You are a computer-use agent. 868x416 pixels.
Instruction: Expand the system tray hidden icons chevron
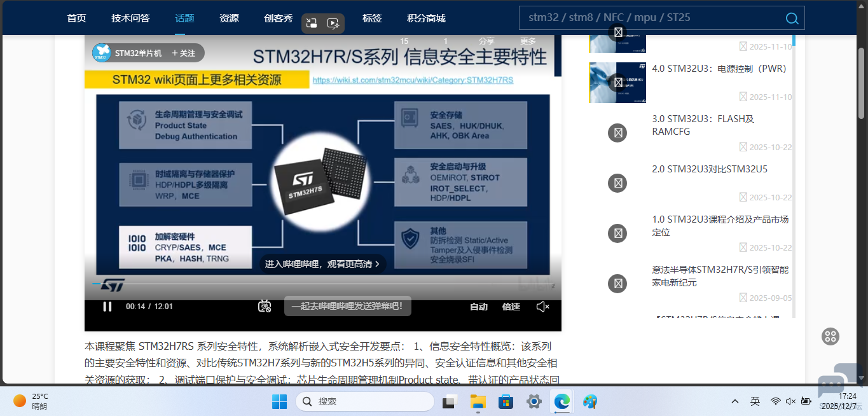(x=735, y=401)
